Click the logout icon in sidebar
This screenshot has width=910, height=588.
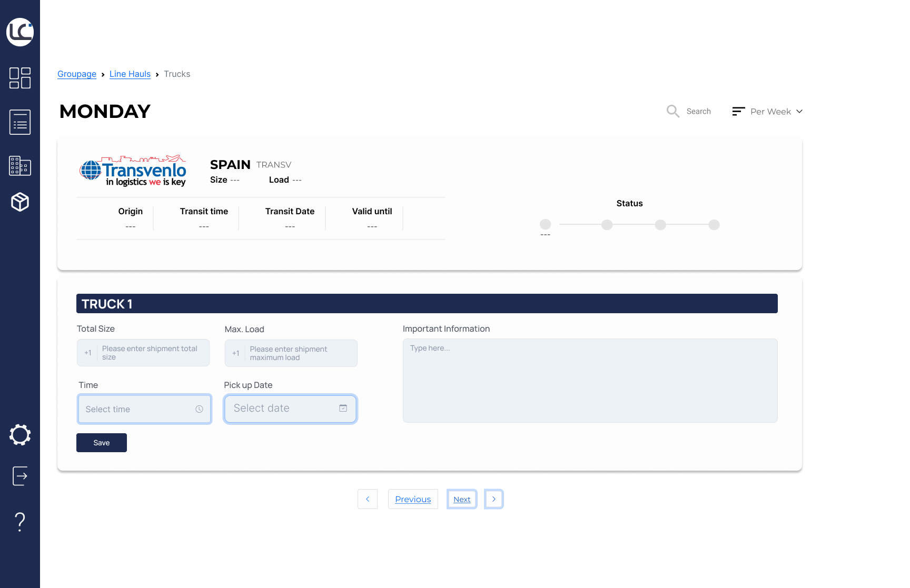point(20,476)
